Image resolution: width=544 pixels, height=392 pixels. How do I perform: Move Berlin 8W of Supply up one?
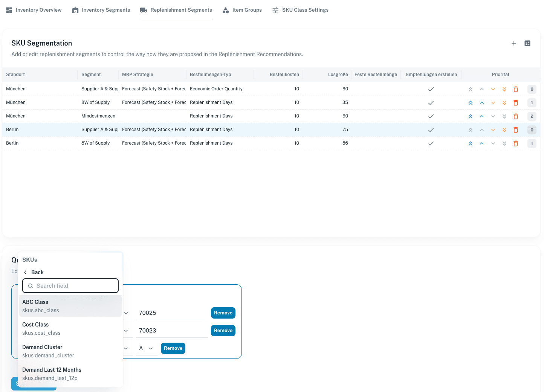482,143
